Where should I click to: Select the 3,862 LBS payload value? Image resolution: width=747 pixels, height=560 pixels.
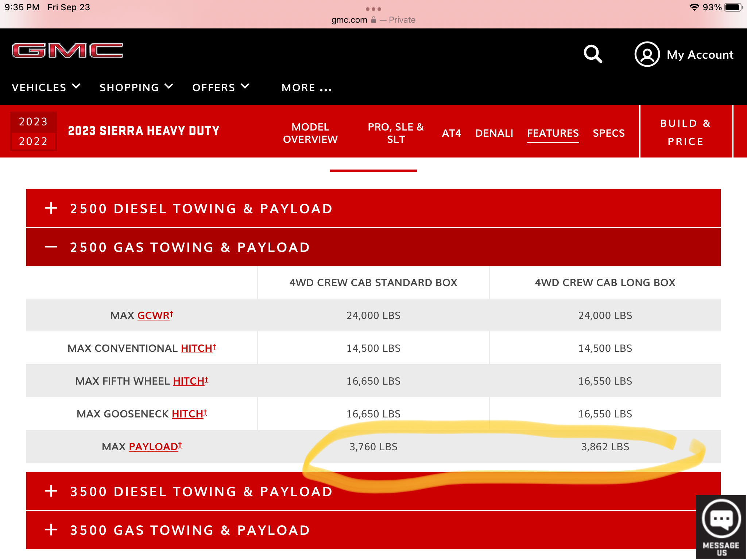pos(605,447)
